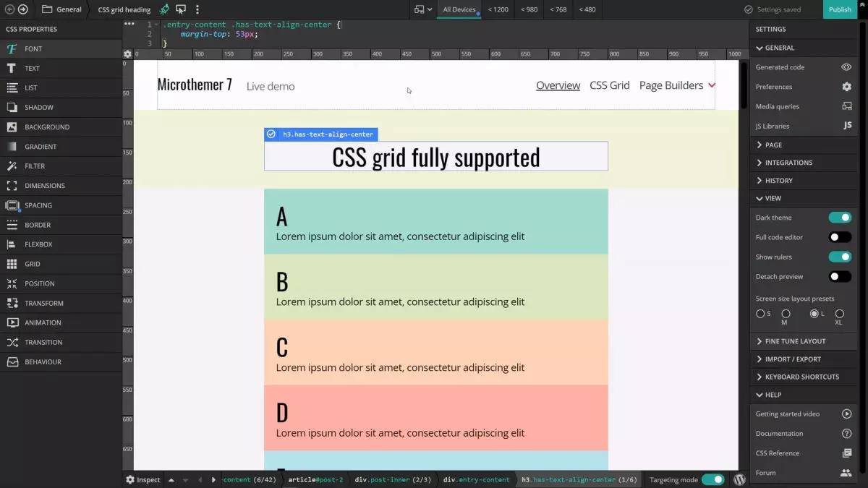Click the Generated code eye icon

[x=846, y=67]
